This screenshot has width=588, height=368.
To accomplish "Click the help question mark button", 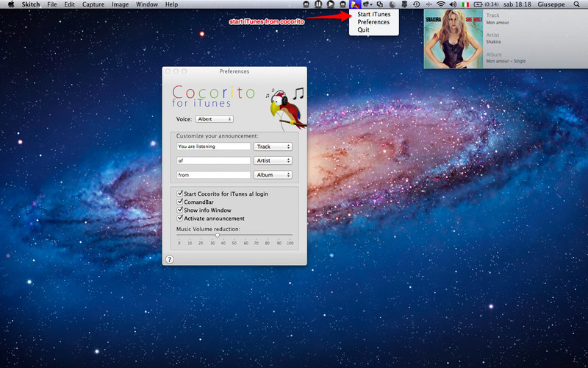I will [170, 260].
